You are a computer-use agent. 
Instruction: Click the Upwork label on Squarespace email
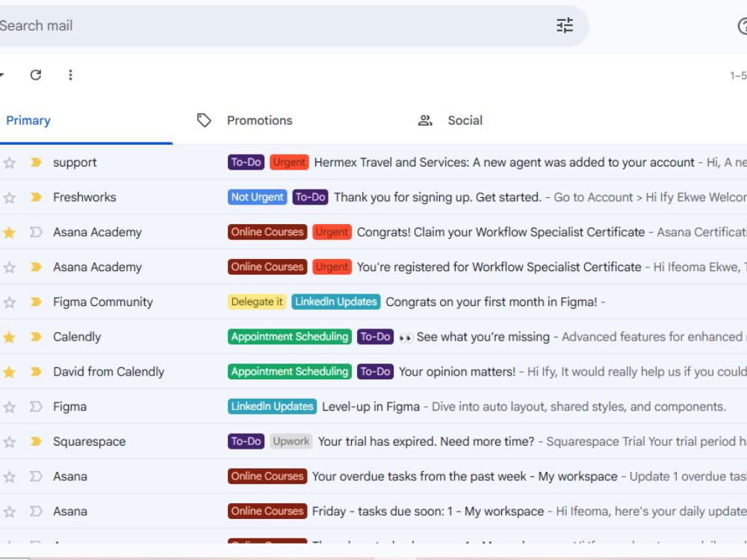(291, 441)
